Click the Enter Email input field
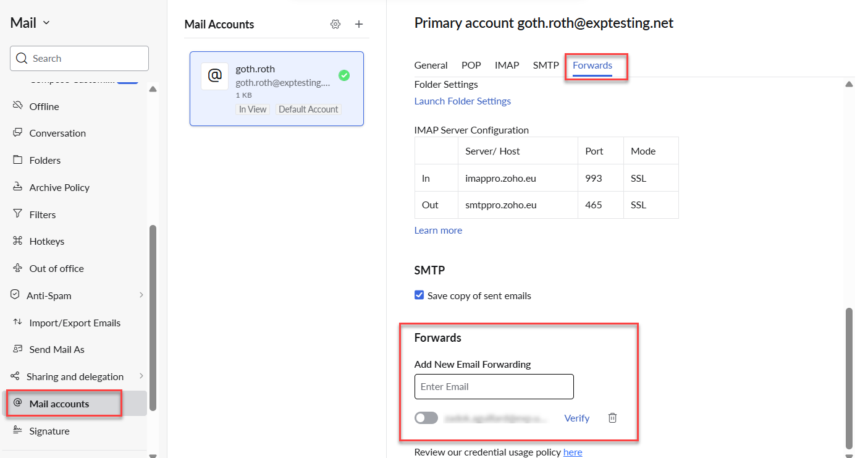 coord(494,386)
